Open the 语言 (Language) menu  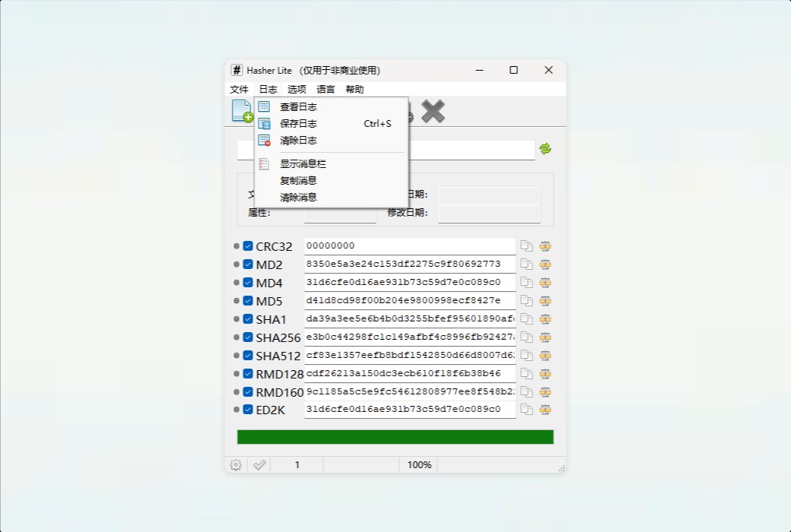pyautogui.click(x=326, y=89)
